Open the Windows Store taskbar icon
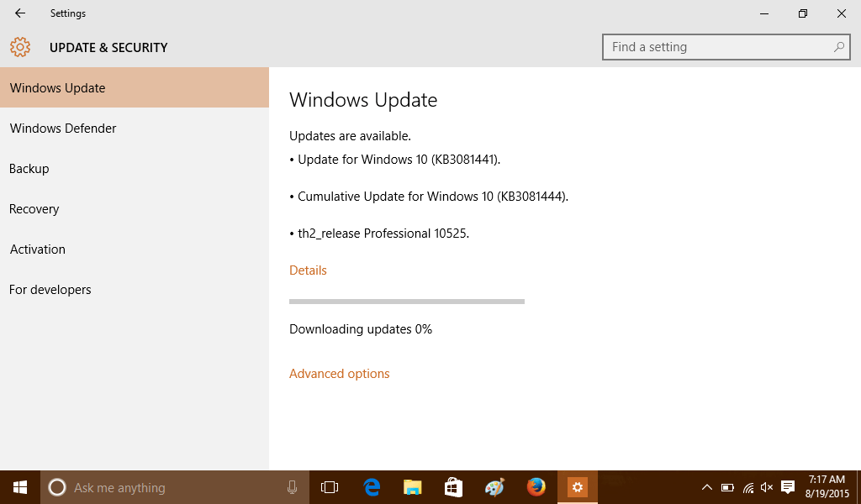Viewport: 861px width, 504px height. click(453, 487)
